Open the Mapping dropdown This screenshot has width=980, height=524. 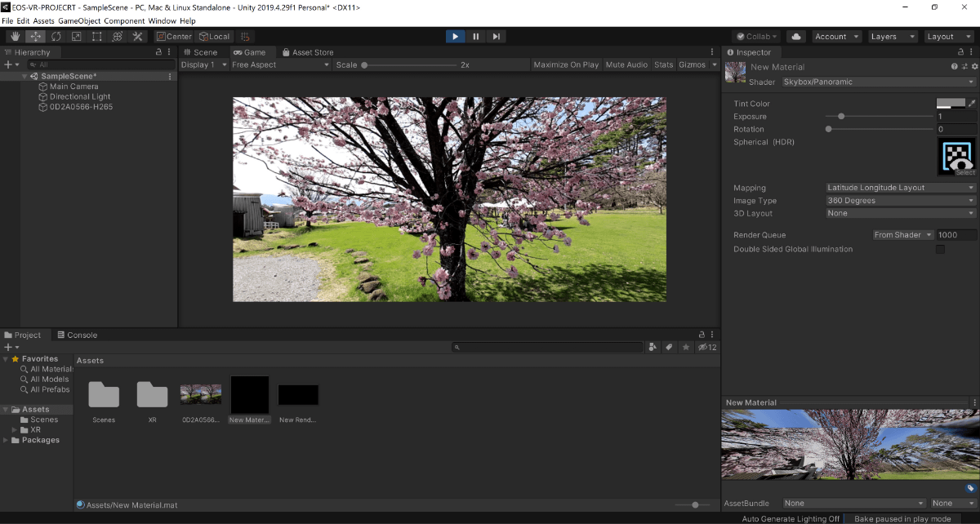pyautogui.click(x=901, y=188)
